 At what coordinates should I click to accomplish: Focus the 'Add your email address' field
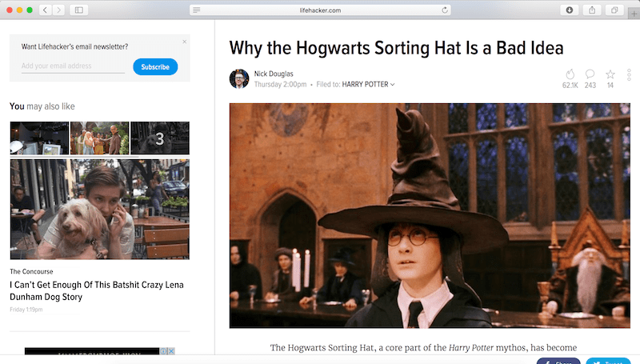[x=73, y=66]
